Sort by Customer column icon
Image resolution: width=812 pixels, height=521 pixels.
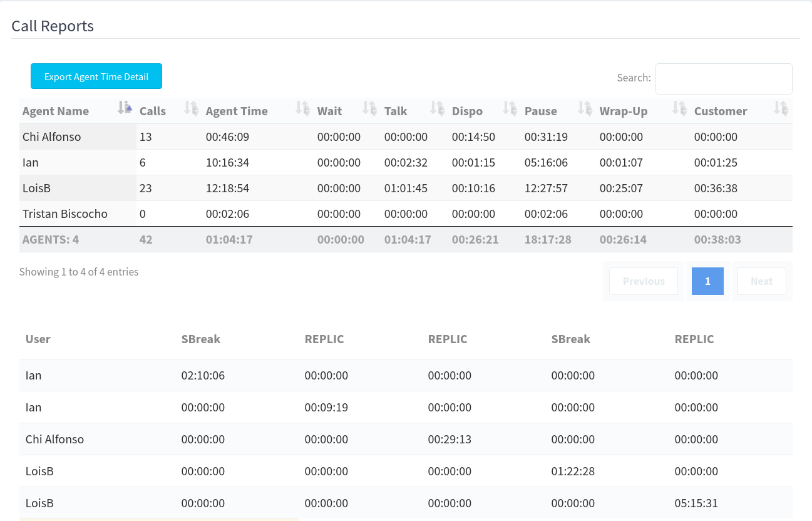[781, 108]
